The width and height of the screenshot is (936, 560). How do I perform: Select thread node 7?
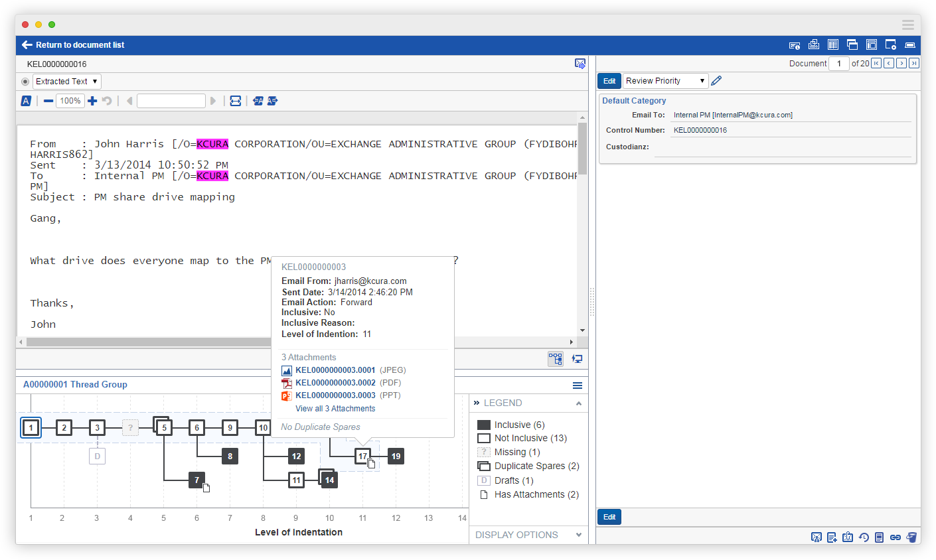point(196,480)
